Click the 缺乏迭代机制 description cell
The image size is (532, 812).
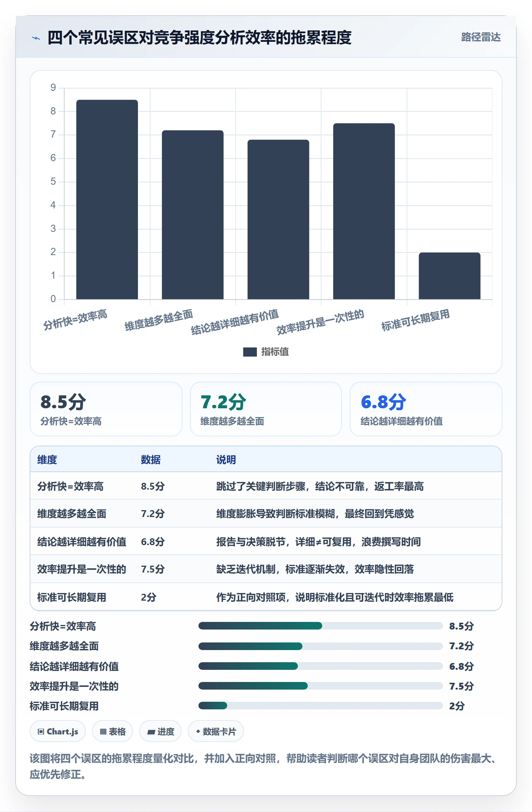coord(315,569)
